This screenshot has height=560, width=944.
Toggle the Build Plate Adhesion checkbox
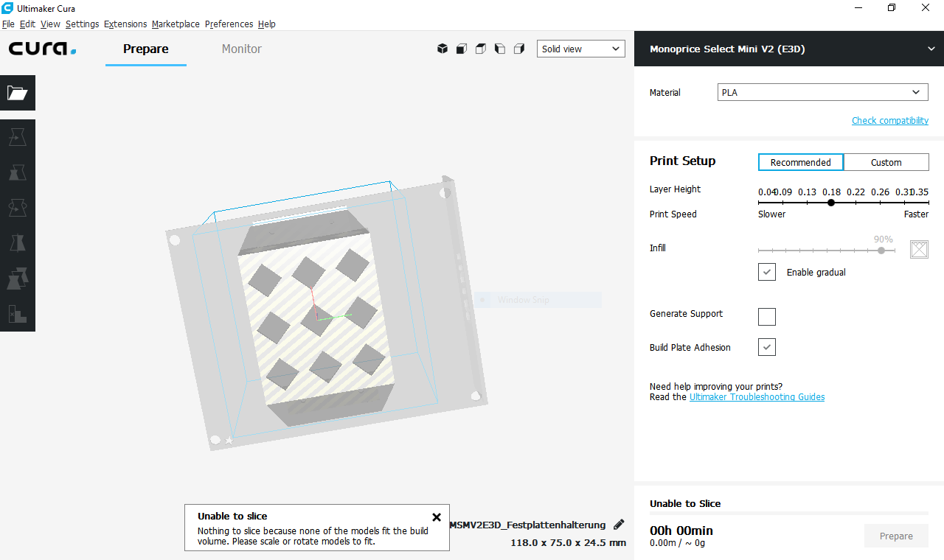767,347
